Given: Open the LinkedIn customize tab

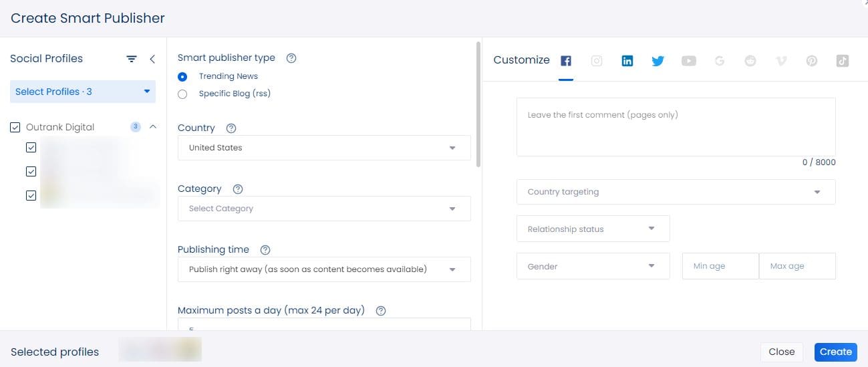Looking at the screenshot, I should pyautogui.click(x=627, y=61).
